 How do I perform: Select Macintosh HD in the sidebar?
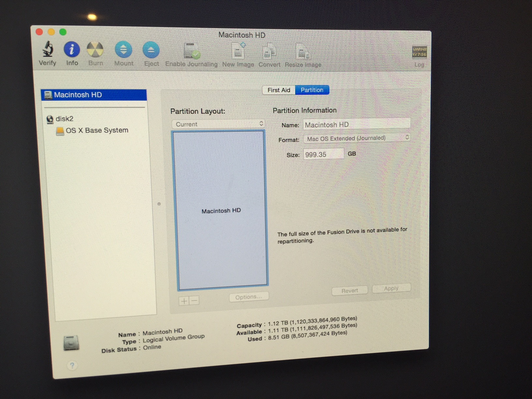[x=94, y=95]
